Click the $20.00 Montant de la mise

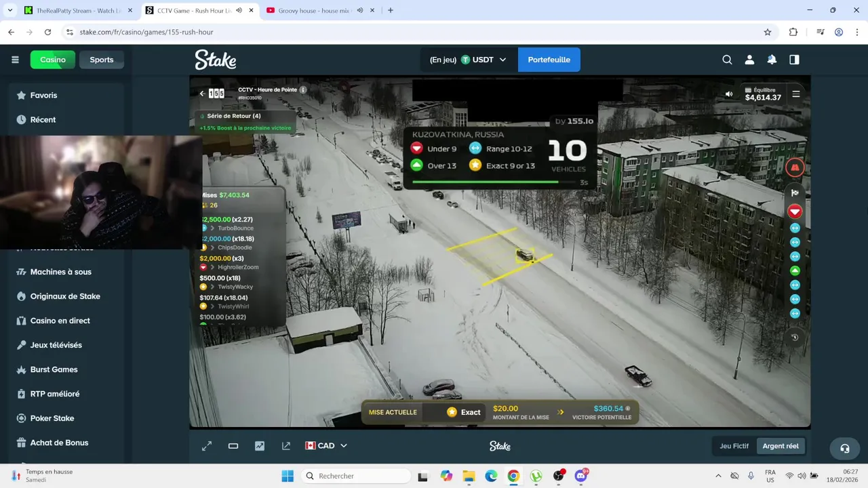(521, 412)
